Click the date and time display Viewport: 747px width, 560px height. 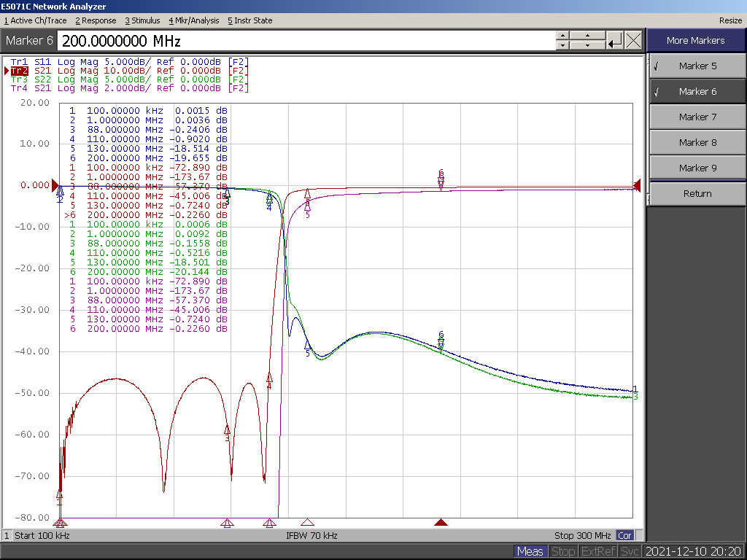pyautogui.click(x=693, y=551)
